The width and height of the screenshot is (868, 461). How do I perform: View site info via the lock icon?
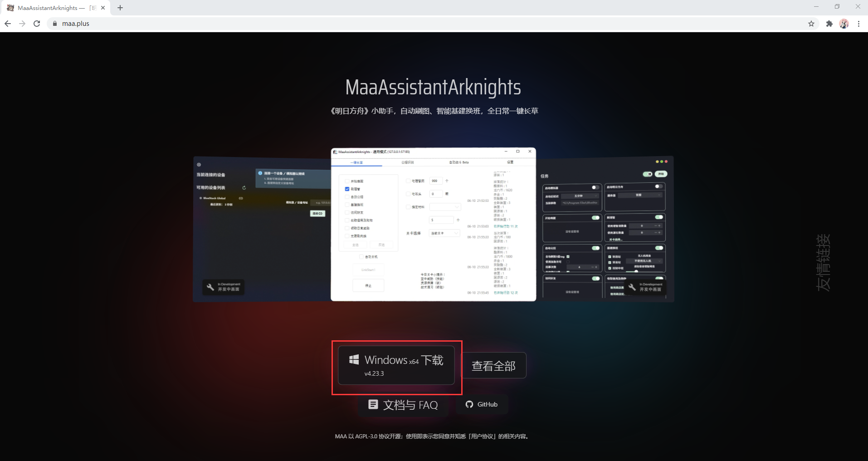point(55,24)
